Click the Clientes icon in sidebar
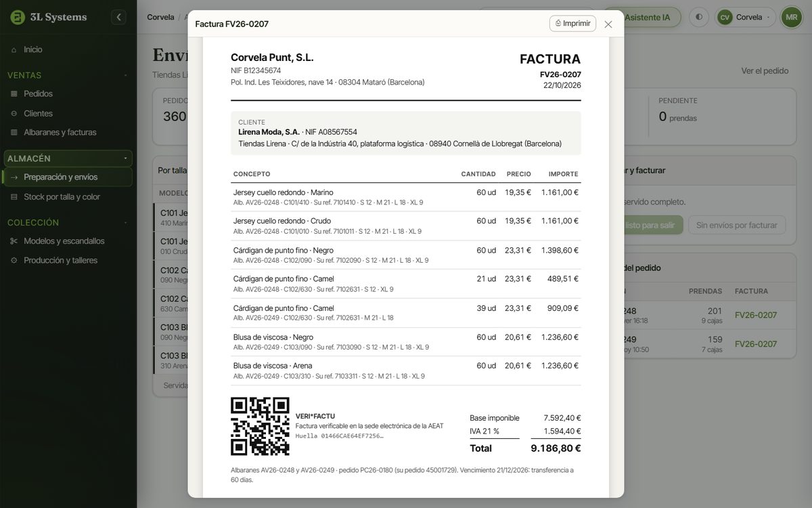Image resolution: width=812 pixels, height=508 pixels. coord(14,113)
